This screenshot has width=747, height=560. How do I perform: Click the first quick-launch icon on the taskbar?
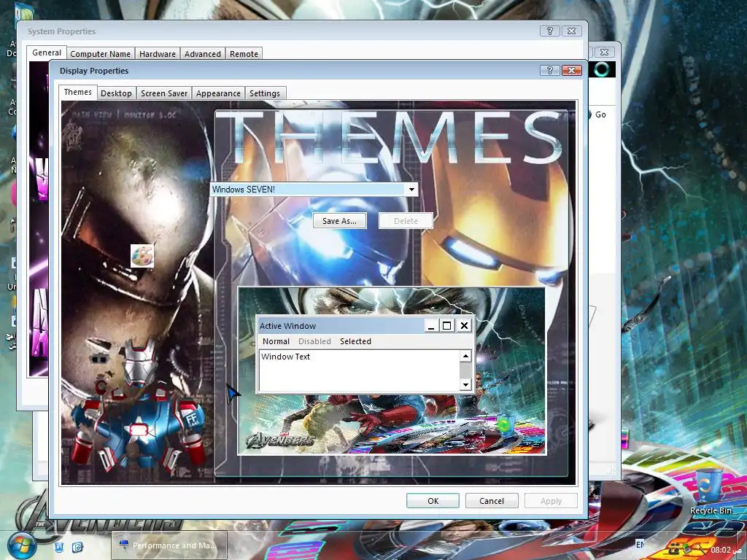[59, 547]
